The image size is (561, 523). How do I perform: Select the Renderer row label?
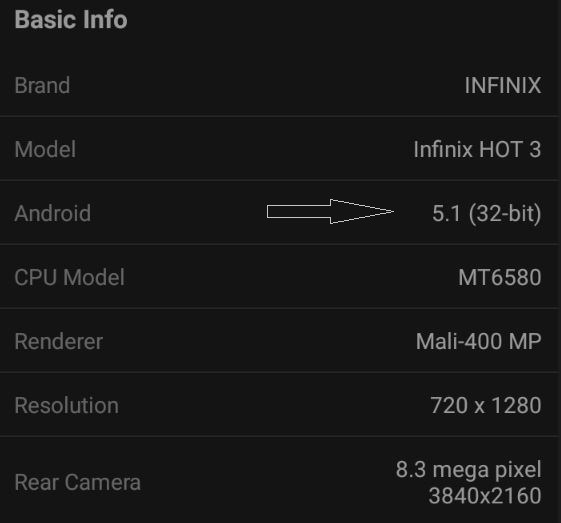pos(59,341)
